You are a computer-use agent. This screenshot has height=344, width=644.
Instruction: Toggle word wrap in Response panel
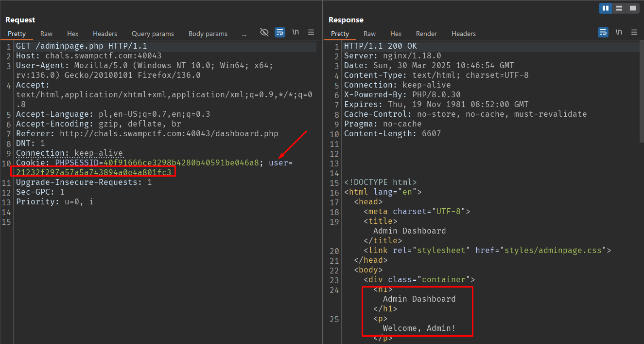(603, 32)
